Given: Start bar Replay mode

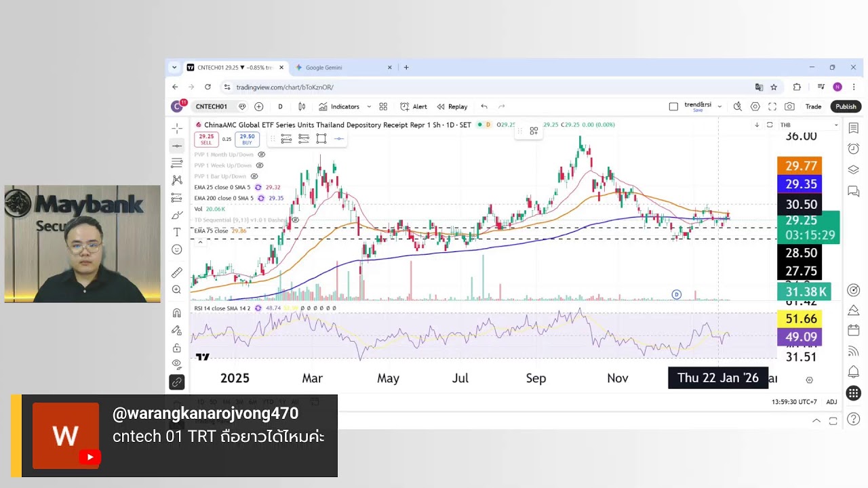Looking at the screenshot, I should point(452,106).
